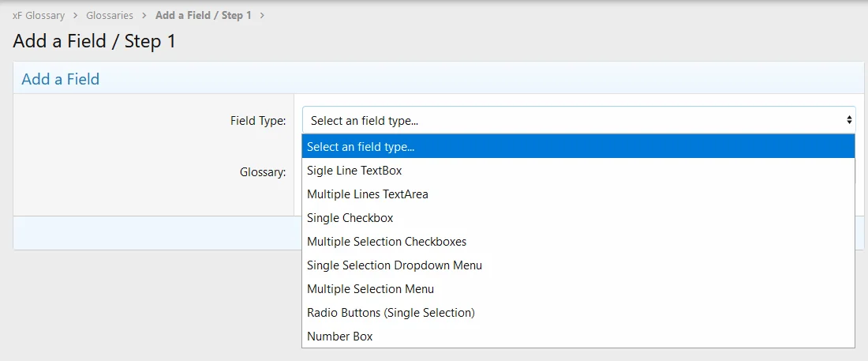Open the xF Glossary breadcrumb link
Screen dimensions: 868x361
[x=39, y=16]
